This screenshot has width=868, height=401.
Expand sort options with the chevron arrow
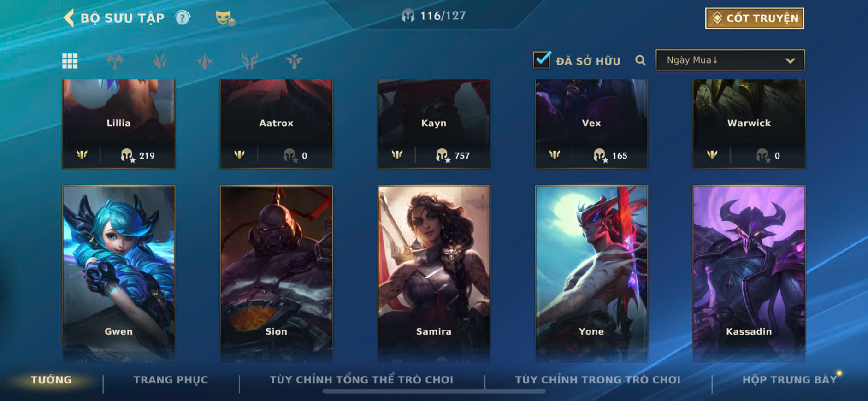click(790, 60)
